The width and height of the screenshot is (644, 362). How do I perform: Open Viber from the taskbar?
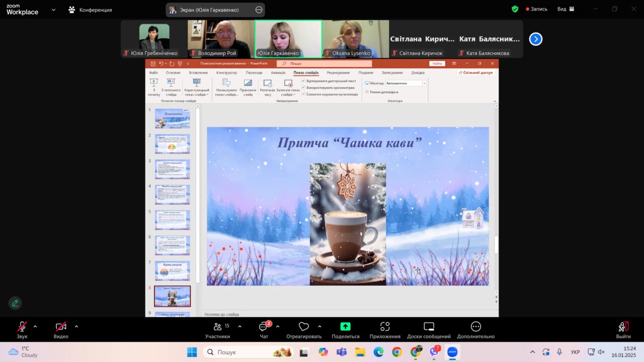(434, 352)
